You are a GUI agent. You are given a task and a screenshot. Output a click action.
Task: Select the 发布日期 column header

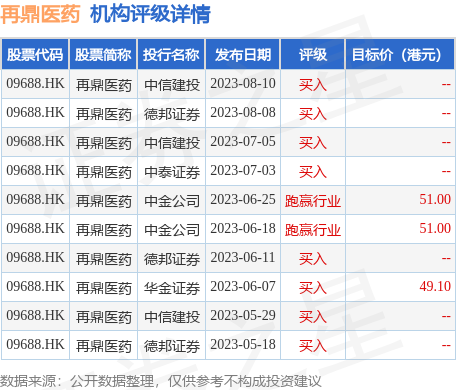[x=243, y=54]
